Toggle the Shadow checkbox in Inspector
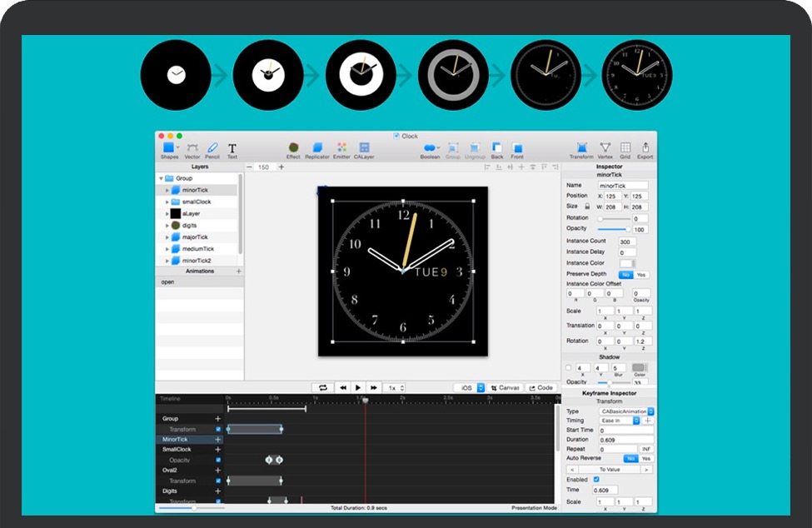812x528 pixels. coord(569,367)
